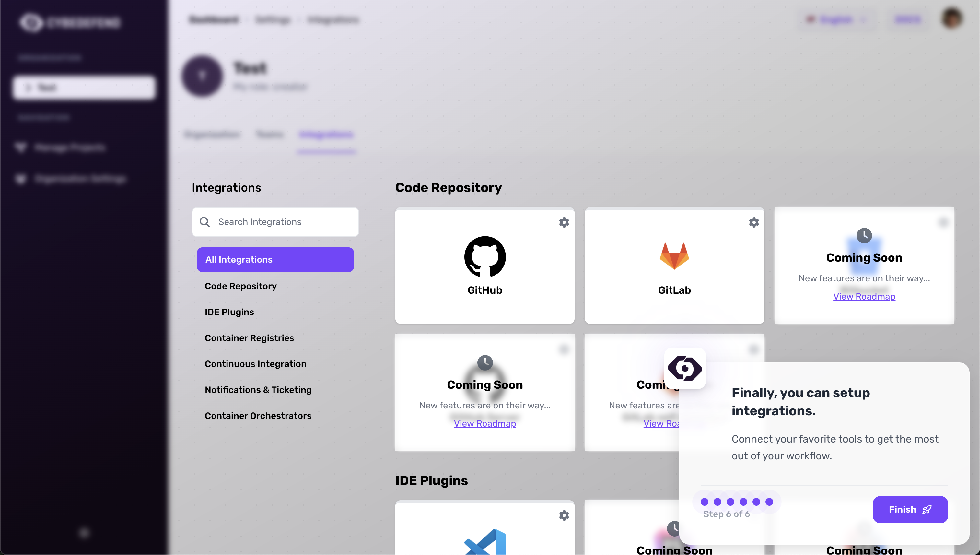The height and width of the screenshot is (555, 980).
Task: Click the tour popup logo icon
Action: click(685, 368)
